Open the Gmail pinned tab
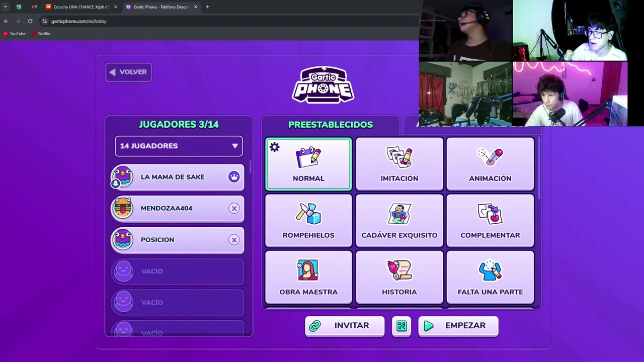 (34, 7)
